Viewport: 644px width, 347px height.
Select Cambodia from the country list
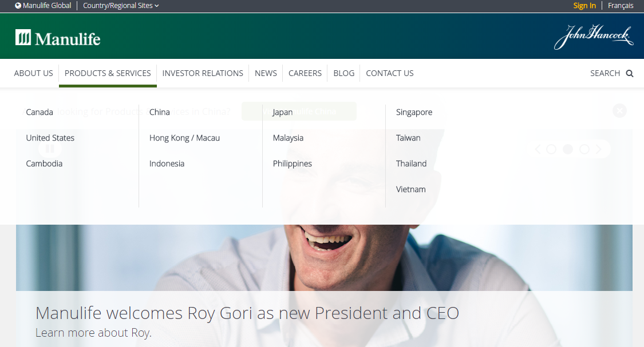44,163
